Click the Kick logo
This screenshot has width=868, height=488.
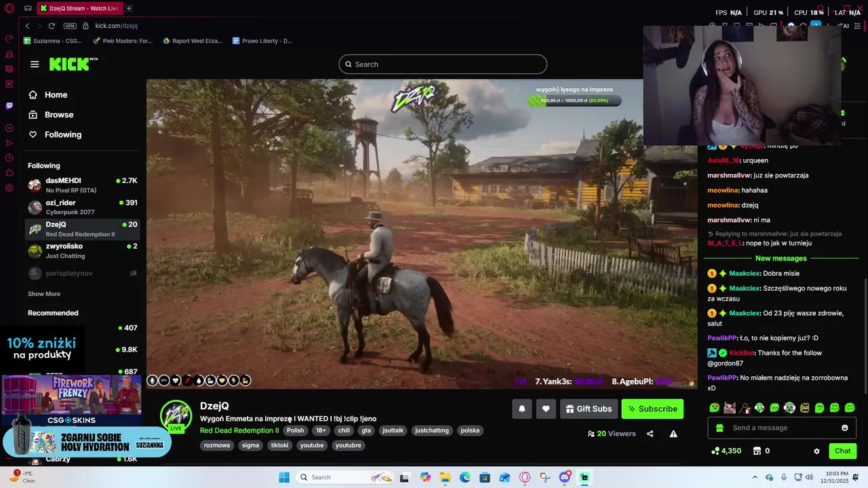(x=73, y=64)
